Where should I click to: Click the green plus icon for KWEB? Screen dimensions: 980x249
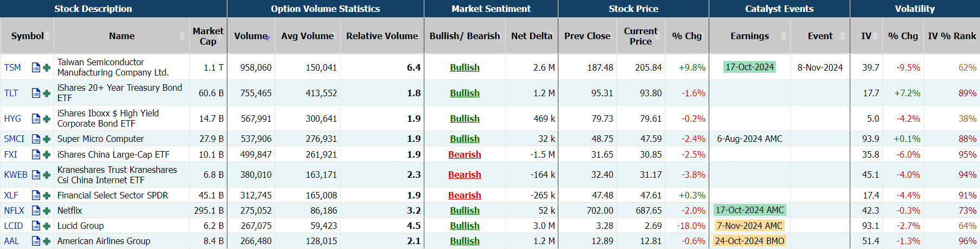[47, 175]
